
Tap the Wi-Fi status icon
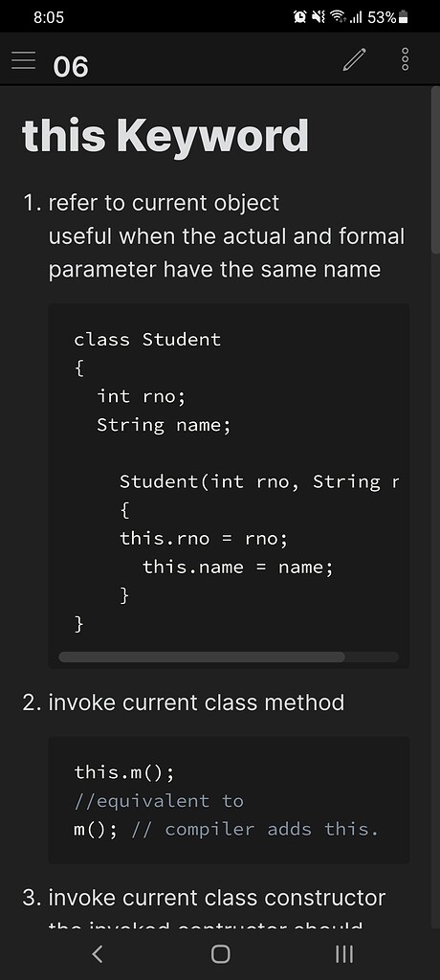(338, 17)
